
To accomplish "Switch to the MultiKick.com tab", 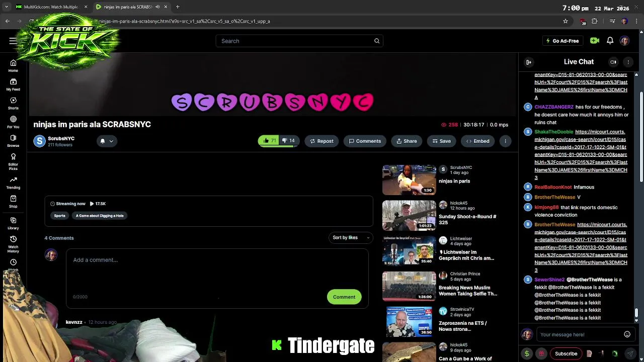I will coord(50,7).
